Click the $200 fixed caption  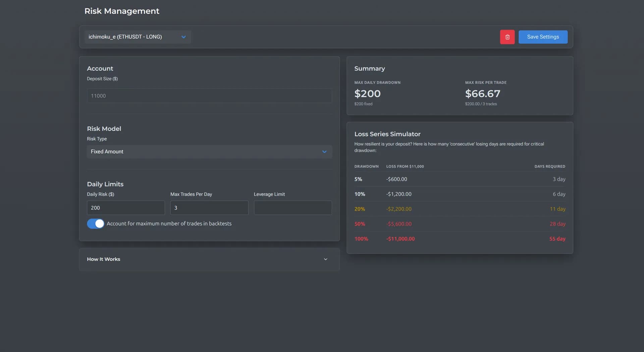pyautogui.click(x=363, y=104)
